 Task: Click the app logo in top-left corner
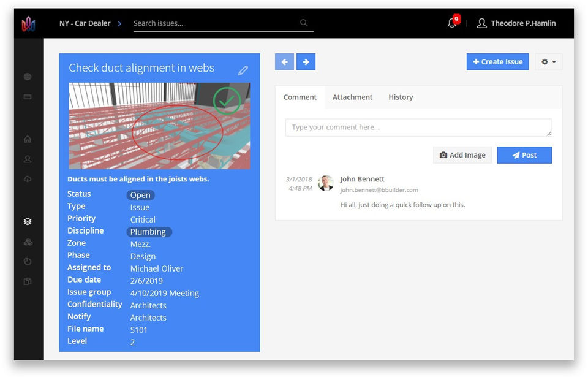(x=28, y=24)
